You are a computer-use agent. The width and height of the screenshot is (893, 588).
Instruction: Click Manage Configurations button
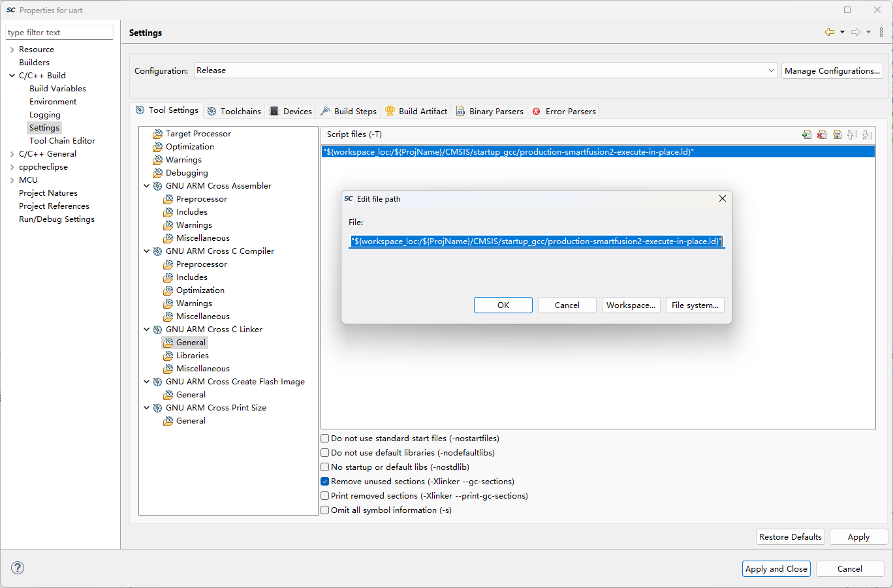832,71
